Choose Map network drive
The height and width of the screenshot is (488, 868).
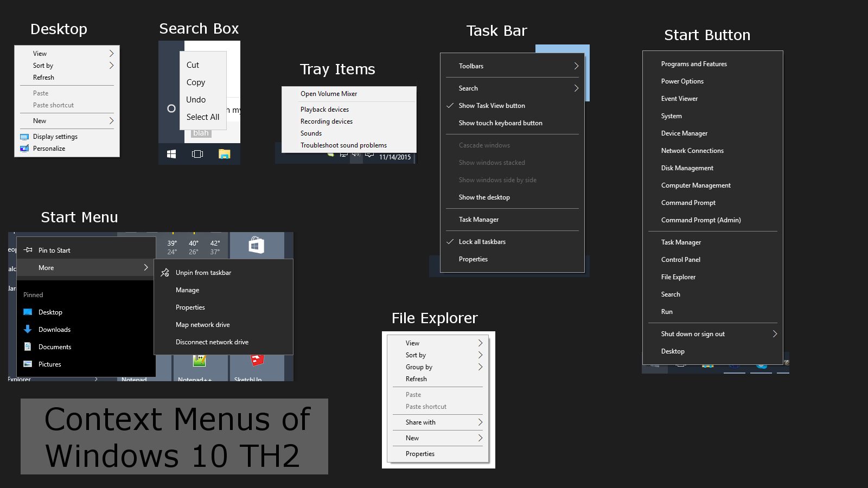pos(203,325)
